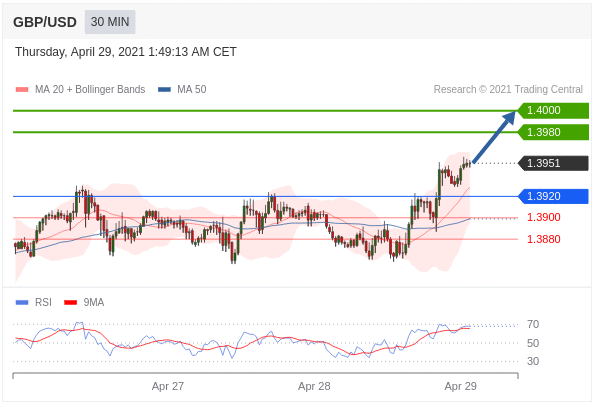Click the Apr 27 date axis label

click(168, 386)
